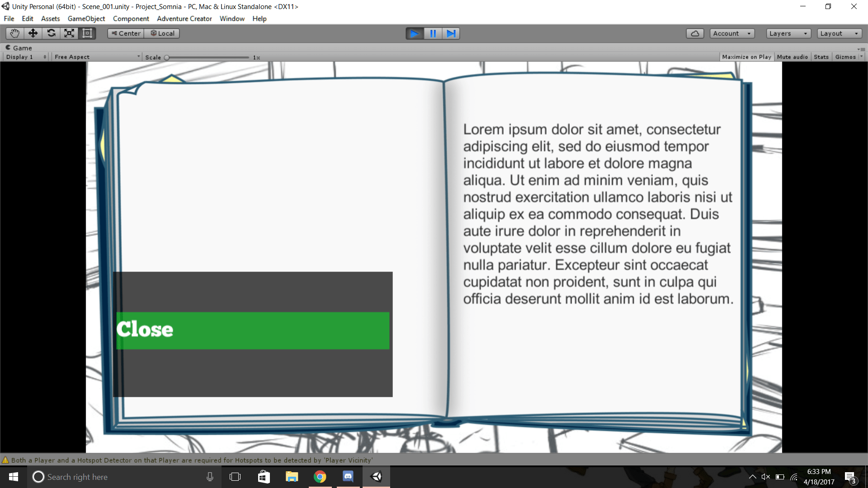Select the Rect Transform tool
The width and height of the screenshot is (868, 488).
(87, 33)
